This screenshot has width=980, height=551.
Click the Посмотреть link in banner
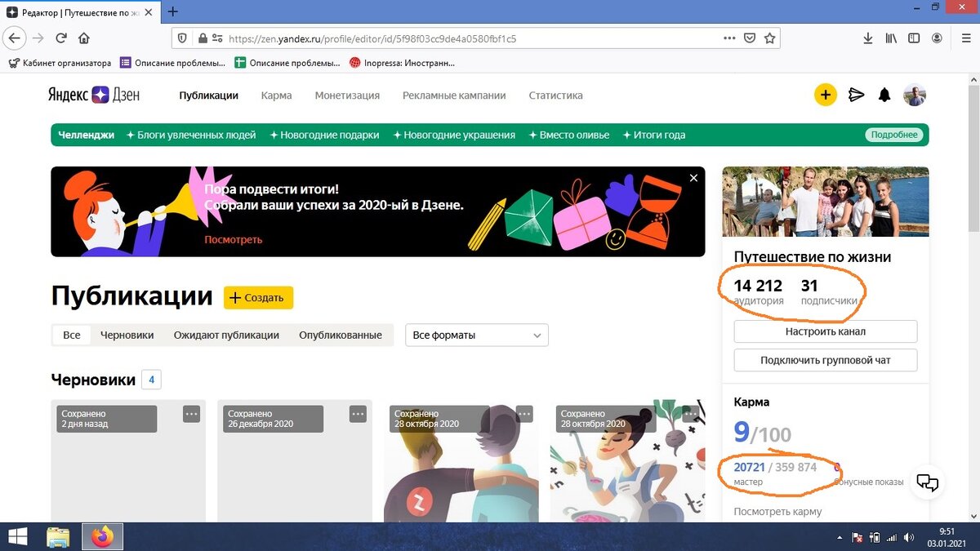click(234, 239)
